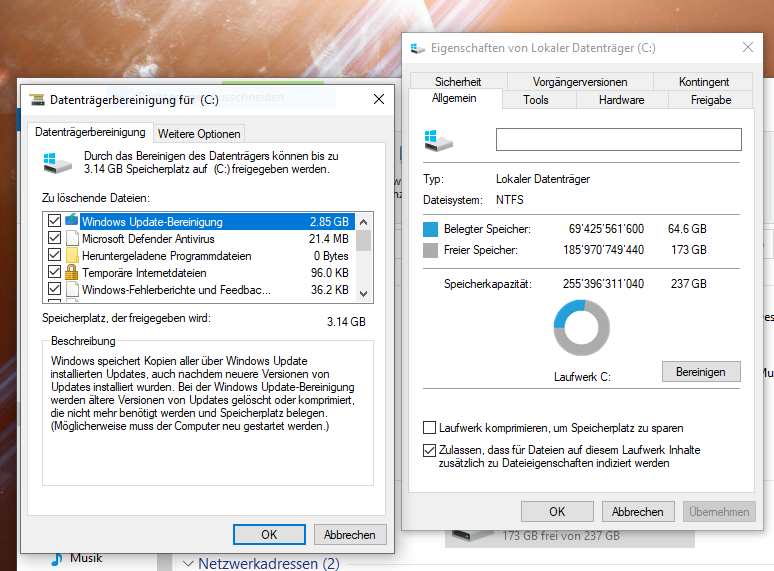Select the Allgemein tab
Screen dimensions: 774x571
[454, 98]
